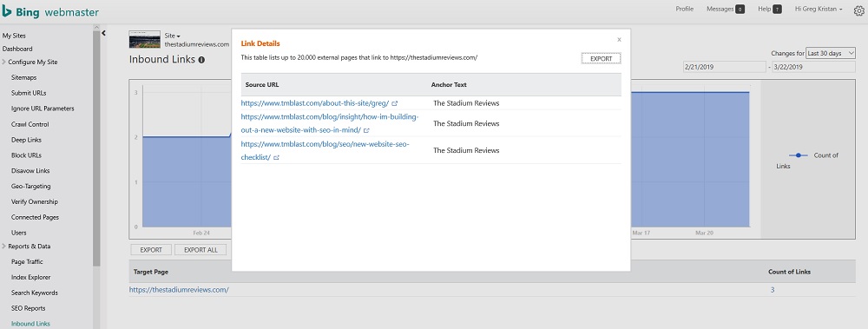Open Submit URLs in the sidebar
The image size is (868, 329).
[x=29, y=93]
